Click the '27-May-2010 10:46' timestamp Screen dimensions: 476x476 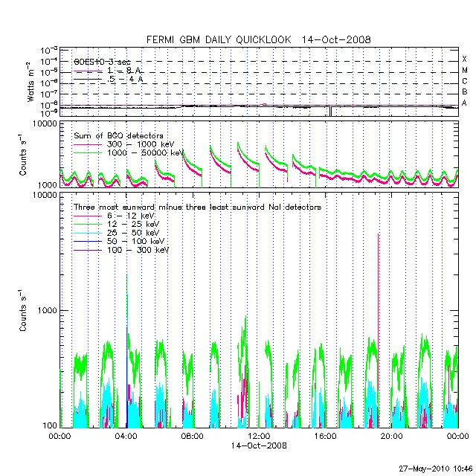pyautogui.click(x=436, y=469)
